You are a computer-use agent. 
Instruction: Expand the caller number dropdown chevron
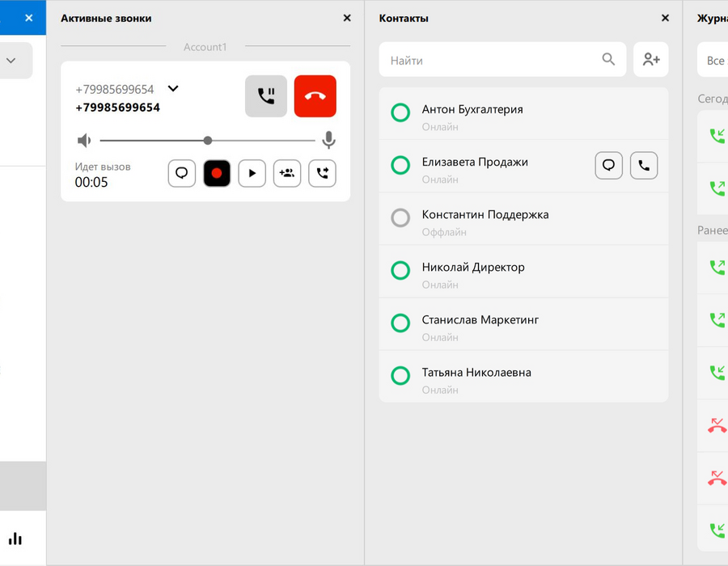point(173,88)
